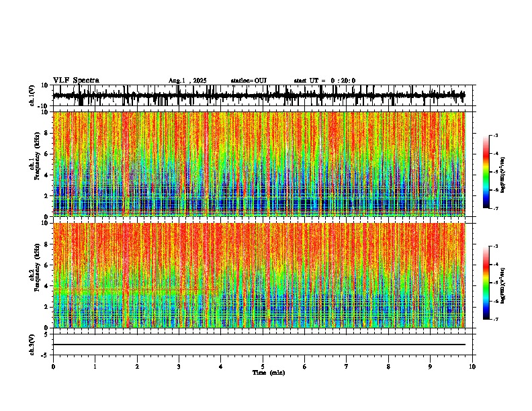Click the "ch.1(V)" waveform axis label

[x=32, y=95]
